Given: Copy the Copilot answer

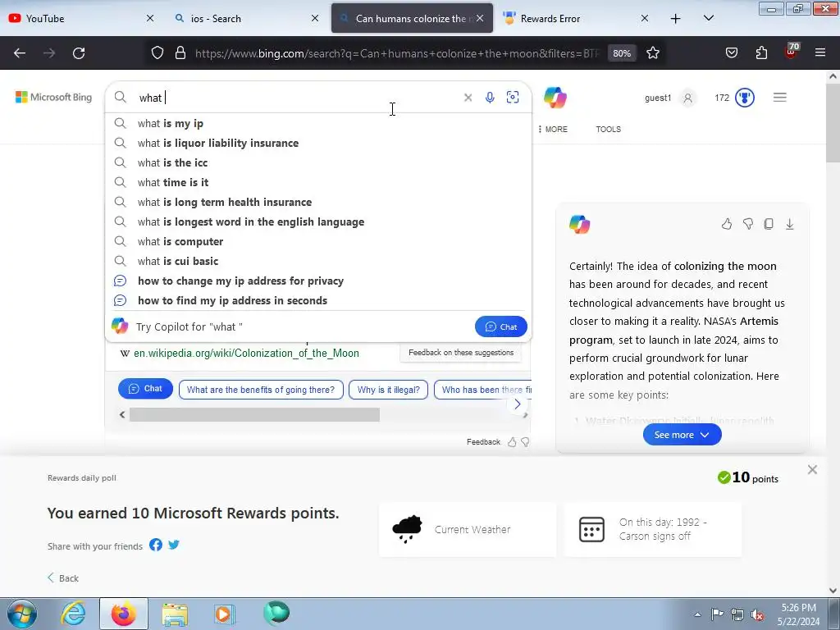Looking at the screenshot, I should (x=768, y=224).
